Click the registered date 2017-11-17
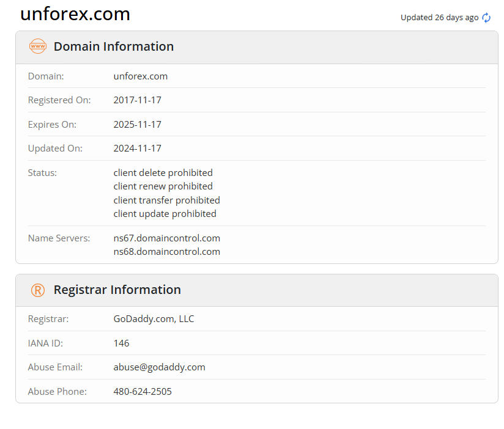This screenshot has height=429, width=504. [x=138, y=100]
